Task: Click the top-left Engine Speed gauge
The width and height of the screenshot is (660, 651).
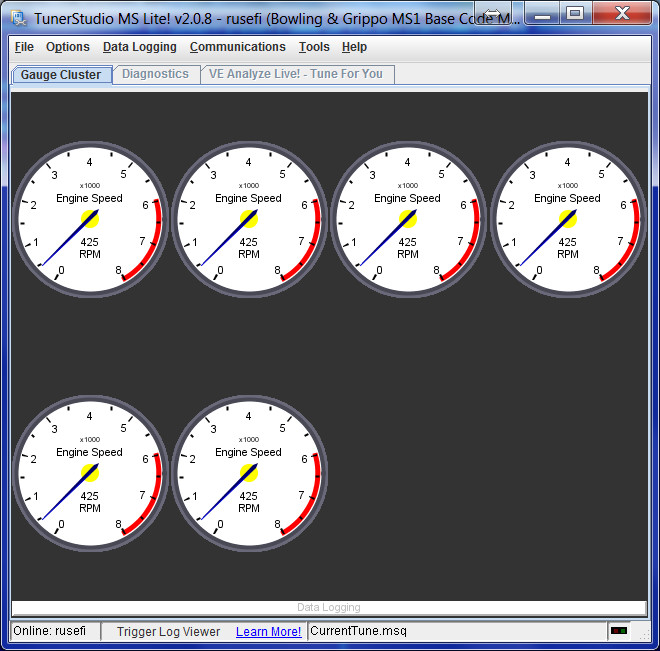Action: (x=90, y=219)
